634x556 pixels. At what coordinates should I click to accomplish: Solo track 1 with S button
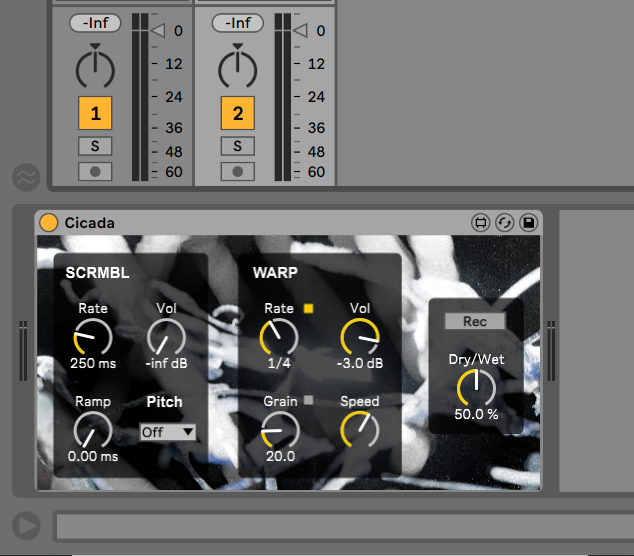coord(95,146)
